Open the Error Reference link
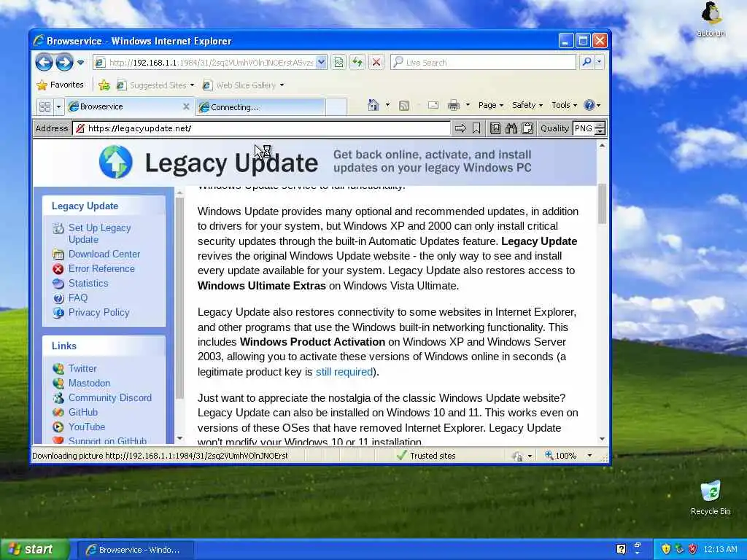Image resolution: width=747 pixels, height=560 pixels. coord(101,268)
